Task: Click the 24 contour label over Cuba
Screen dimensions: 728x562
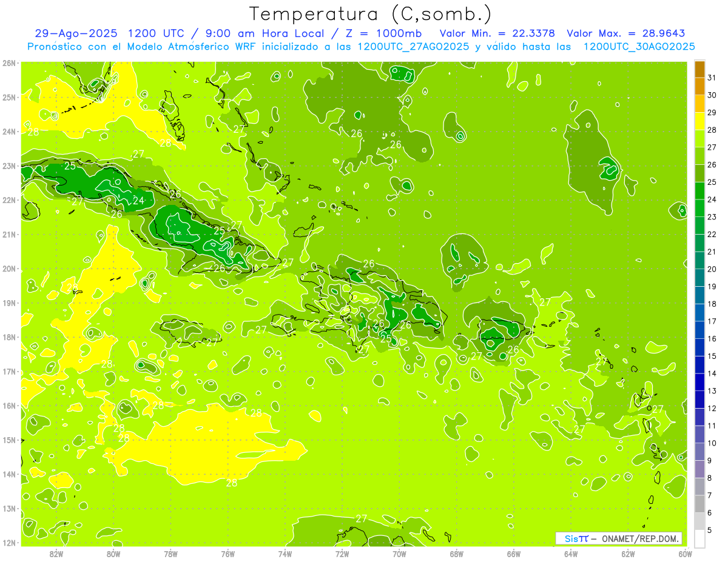Action: (138, 201)
